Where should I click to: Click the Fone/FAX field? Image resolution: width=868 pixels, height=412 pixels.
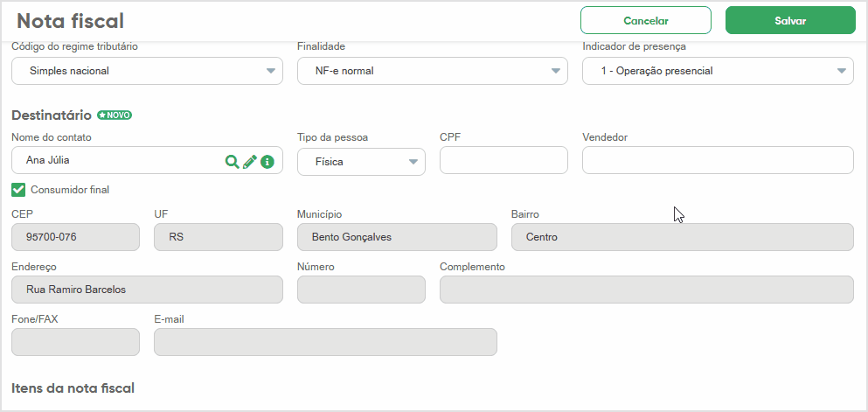[75, 342]
